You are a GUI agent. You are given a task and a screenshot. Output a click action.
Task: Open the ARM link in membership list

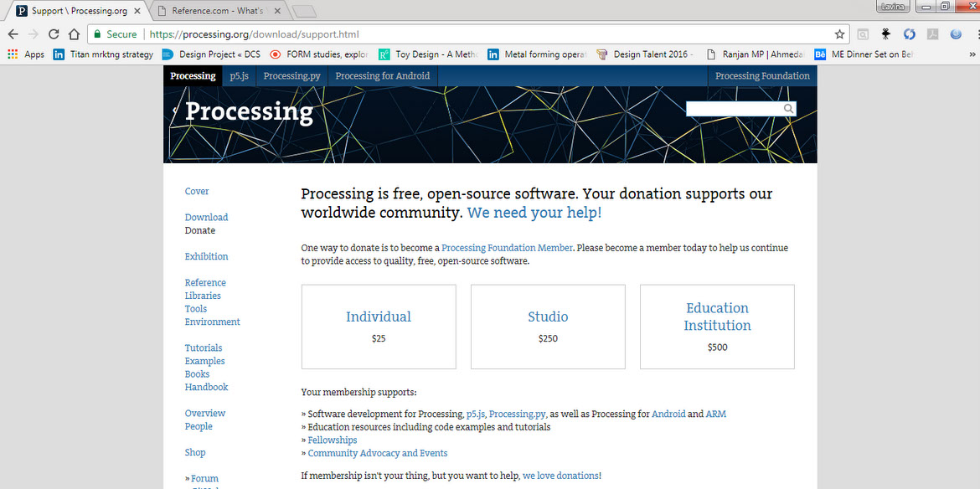click(x=716, y=414)
